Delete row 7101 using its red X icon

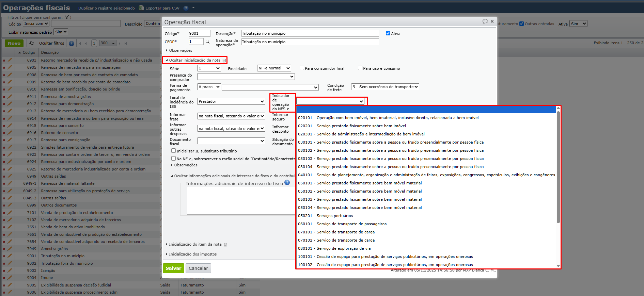tap(4, 213)
